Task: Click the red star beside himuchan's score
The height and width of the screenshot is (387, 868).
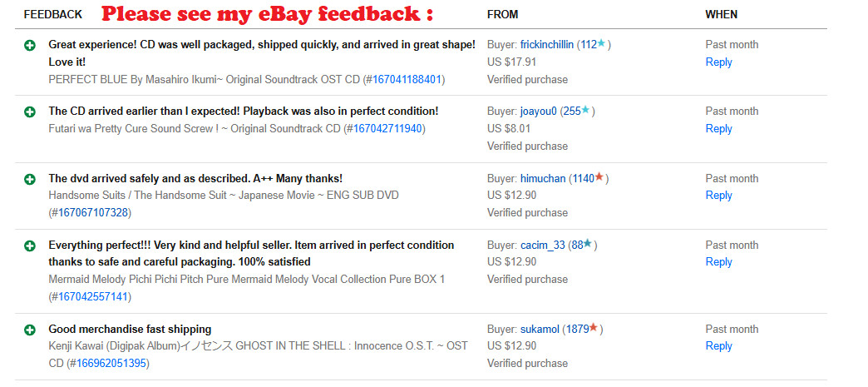Action: pos(599,177)
